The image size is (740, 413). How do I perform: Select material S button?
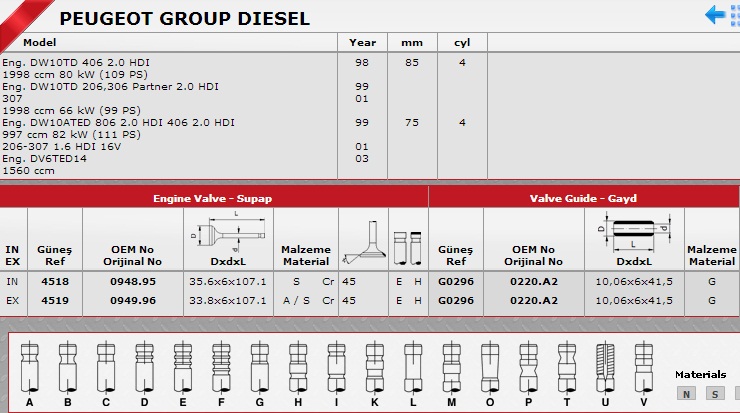click(715, 393)
